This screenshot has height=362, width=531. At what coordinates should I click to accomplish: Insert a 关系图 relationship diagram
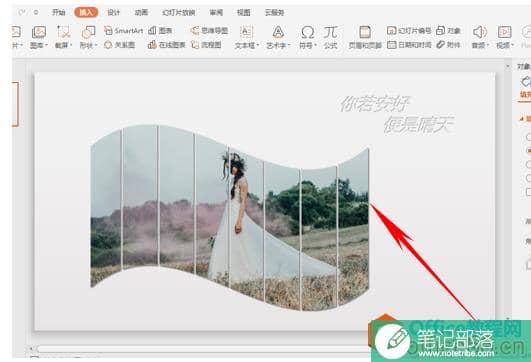tap(120, 45)
